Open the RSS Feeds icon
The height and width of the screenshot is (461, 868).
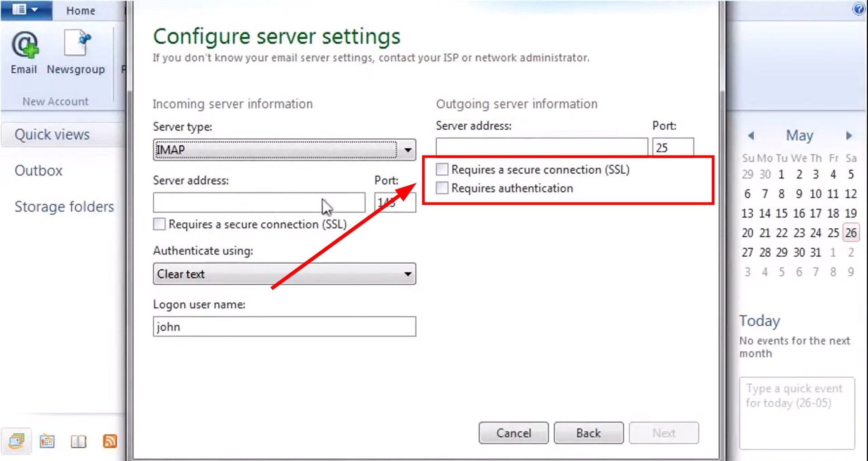(x=110, y=441)
